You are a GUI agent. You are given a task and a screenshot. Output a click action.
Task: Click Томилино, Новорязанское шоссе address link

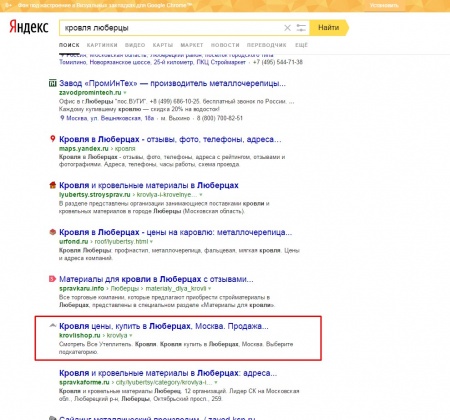point(152,62)
